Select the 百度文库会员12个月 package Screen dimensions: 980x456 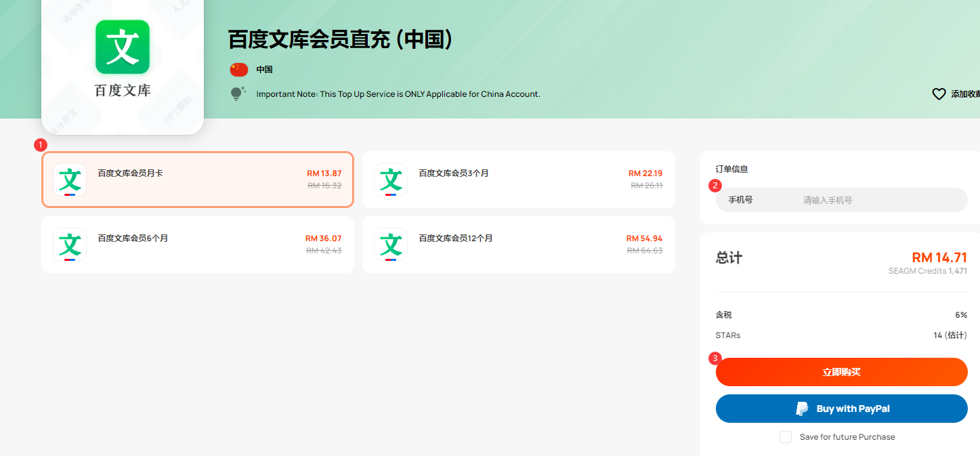click(x=519, y=245)
